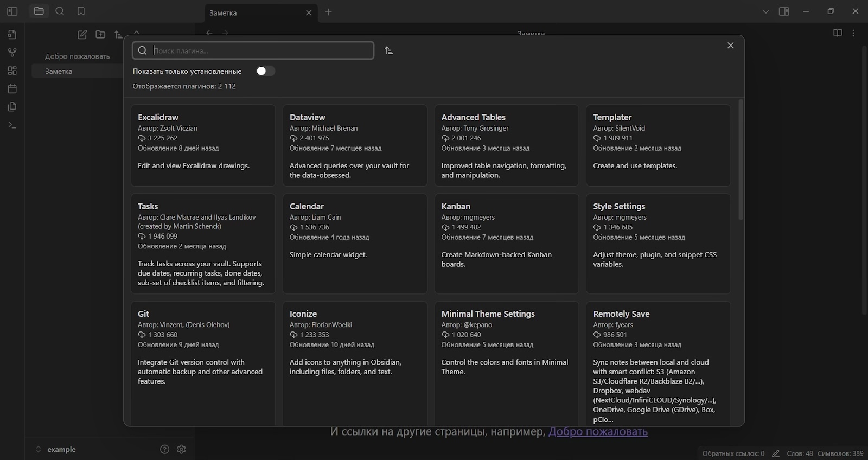The width and height of the screenshot is (868, 460).
Task: Toggle the left sidebar visibility
Action: coord(12,11)
